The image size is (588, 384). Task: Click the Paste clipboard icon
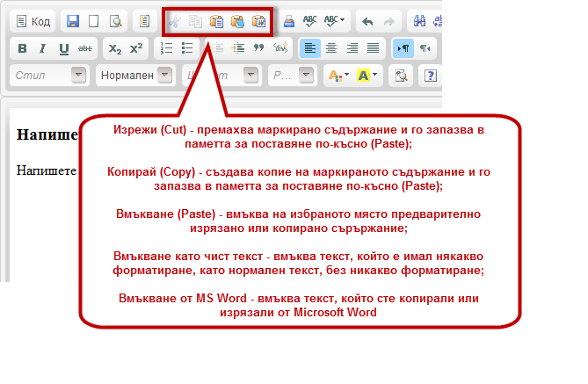click(217, 21)
